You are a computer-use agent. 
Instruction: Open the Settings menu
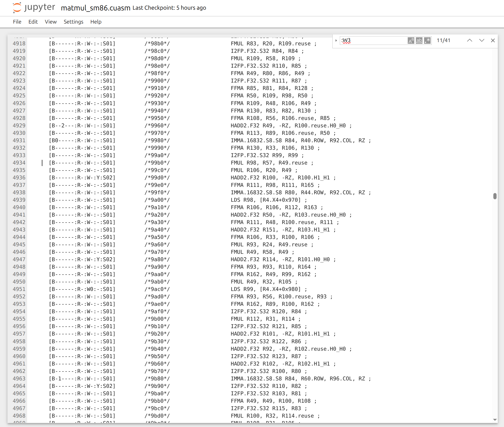(73, 22)
